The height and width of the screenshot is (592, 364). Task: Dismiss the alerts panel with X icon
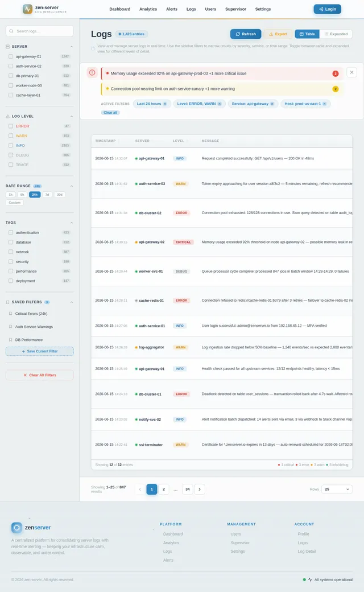point(351,72)
